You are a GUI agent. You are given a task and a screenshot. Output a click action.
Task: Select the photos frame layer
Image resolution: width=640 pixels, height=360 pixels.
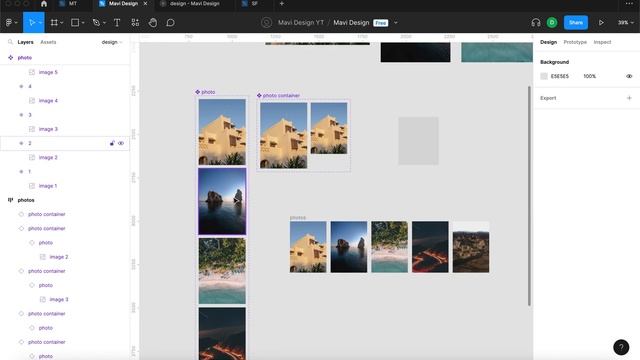(x=26, y=200)
